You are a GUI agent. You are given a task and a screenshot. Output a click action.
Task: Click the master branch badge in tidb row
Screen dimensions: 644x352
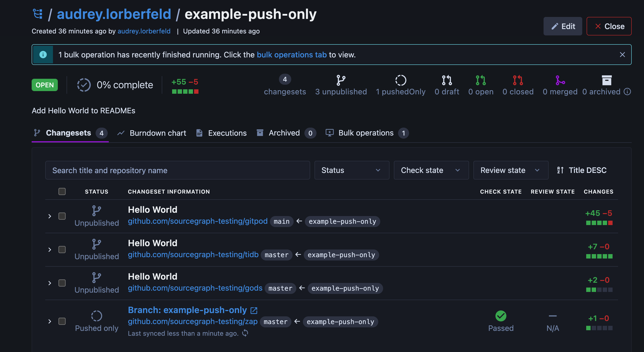(276, 255)
